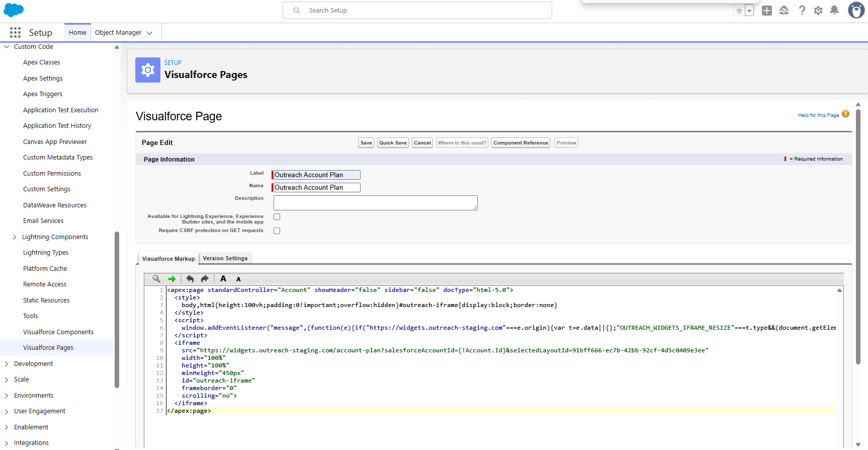This screenshot has width=868, height=450.
Task: Click the Label input field
Action: [317, 175]
